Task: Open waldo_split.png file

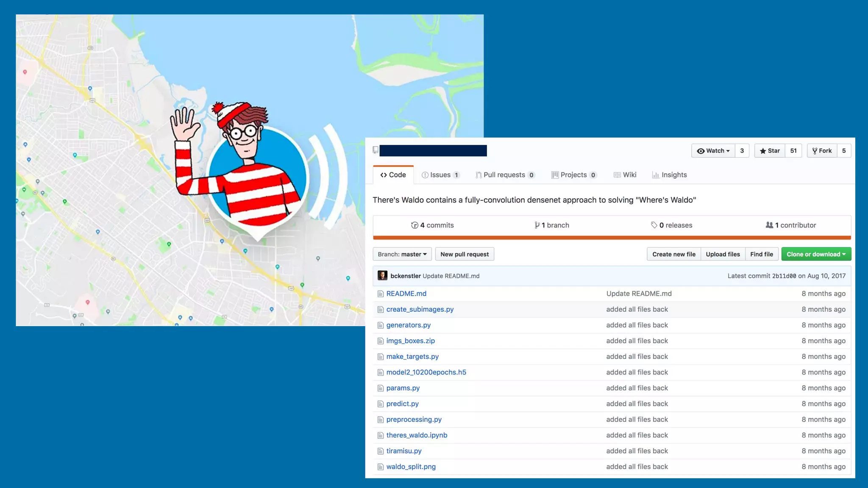Action: tap(411, 466)
